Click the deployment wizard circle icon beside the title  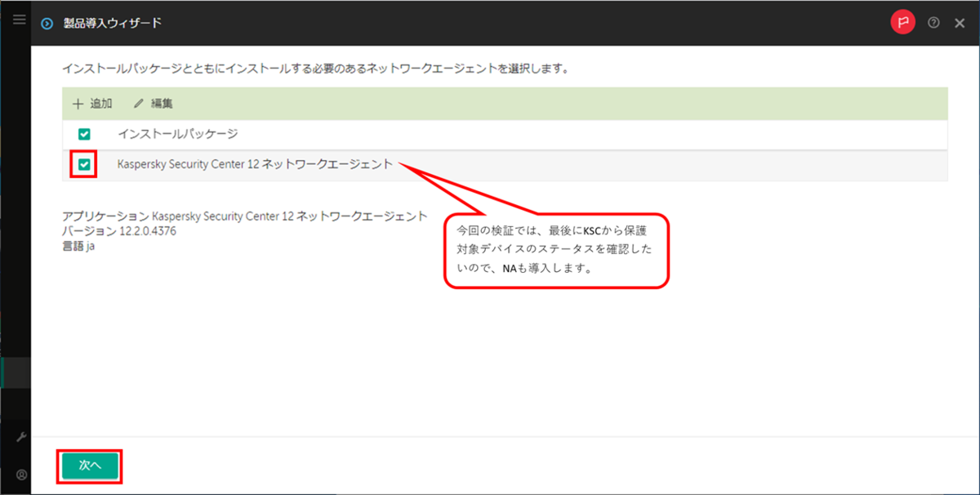[x=47, y=23]
